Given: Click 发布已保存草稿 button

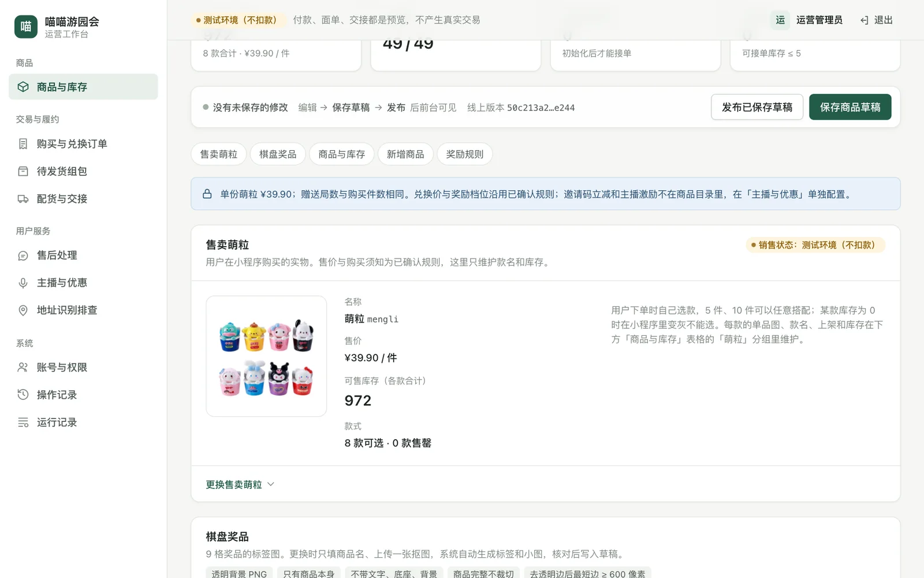Looking at the screenshot, I should (757, 107).
